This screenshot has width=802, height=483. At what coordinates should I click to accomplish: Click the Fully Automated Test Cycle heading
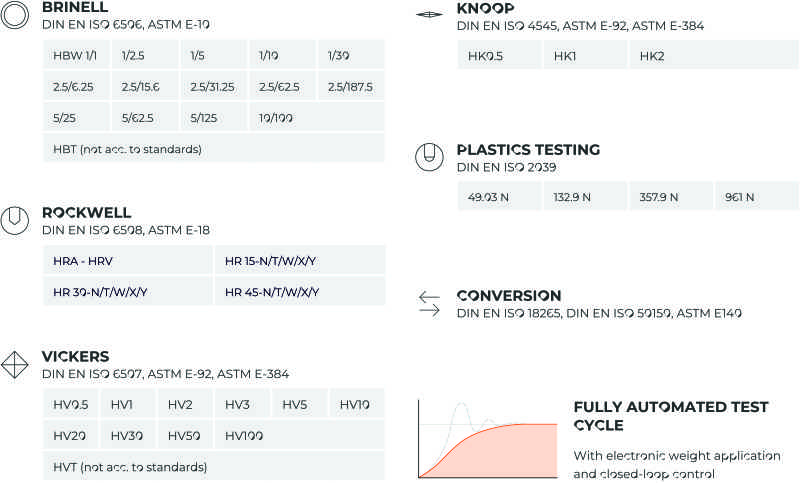(671, 416)
